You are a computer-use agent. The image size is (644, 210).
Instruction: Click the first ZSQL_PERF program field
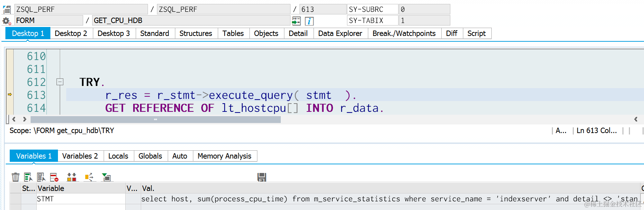tap(81, 9)
